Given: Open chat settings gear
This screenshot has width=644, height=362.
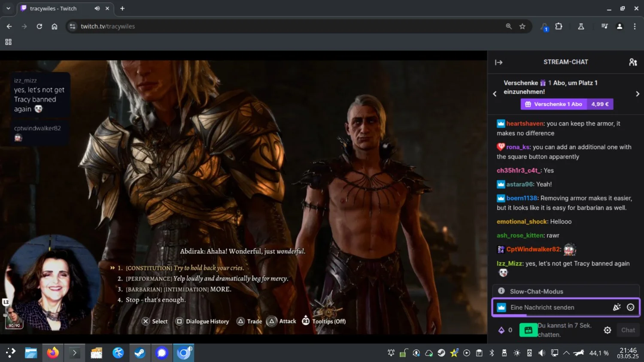Looking at the screenshot, I should 607,330.
